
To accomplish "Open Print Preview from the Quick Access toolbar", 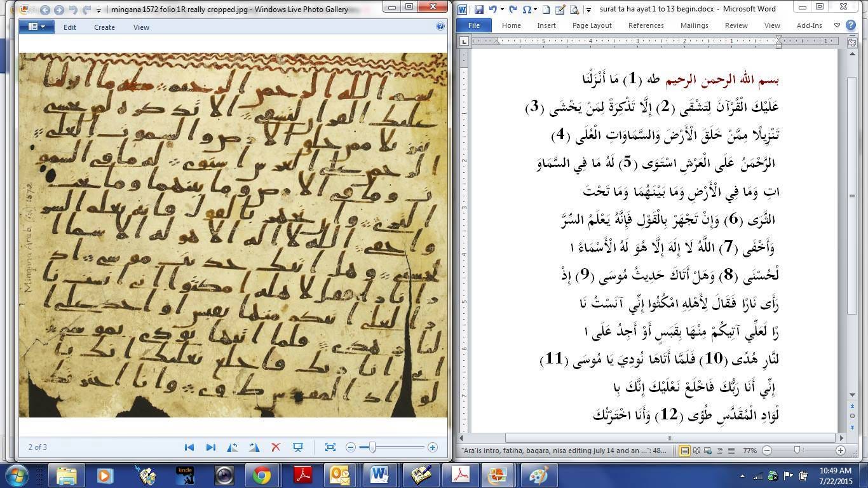I will (x=574, y=10).
